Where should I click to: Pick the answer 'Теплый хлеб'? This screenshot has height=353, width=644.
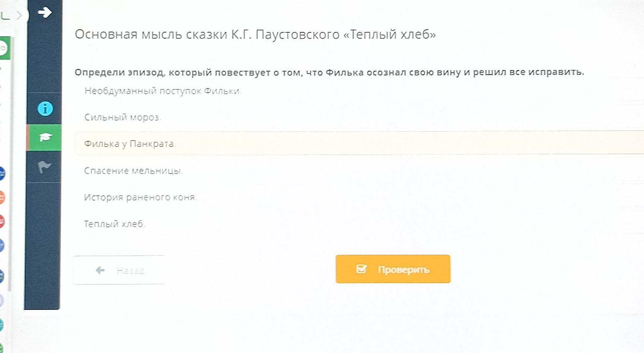pyautogui.click(x=114, y=224)
